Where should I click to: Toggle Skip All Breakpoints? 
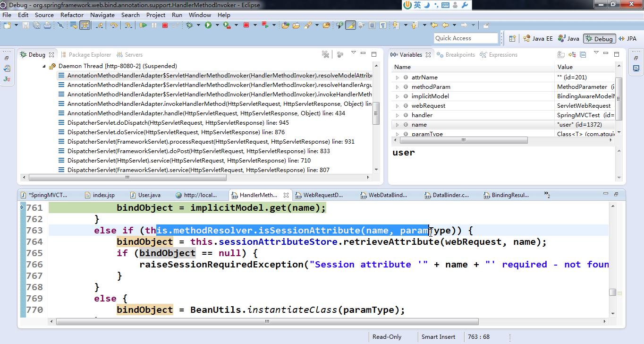point(60,25)
